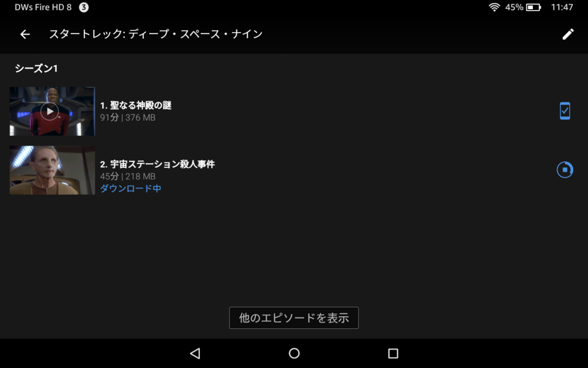Tap the ダウンロード中 status text
The width and height of the screenshot is (588, 368).
pos(130,188)
